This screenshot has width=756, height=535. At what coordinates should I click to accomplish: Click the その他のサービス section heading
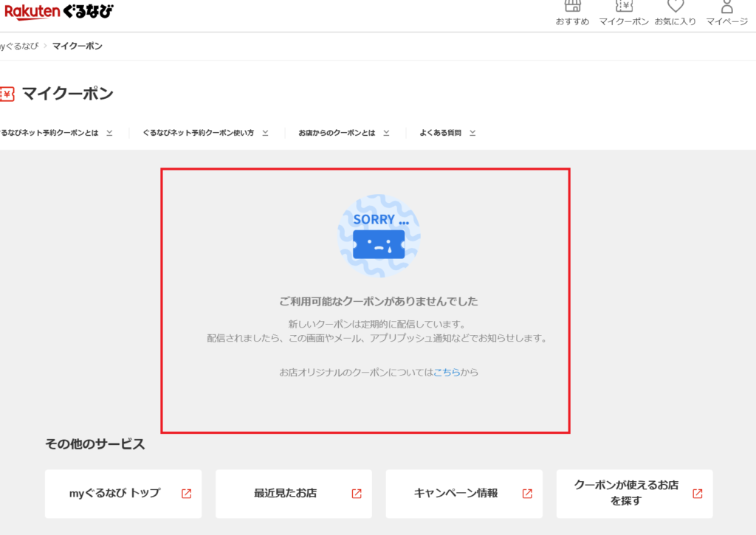[x=95, y=444]
